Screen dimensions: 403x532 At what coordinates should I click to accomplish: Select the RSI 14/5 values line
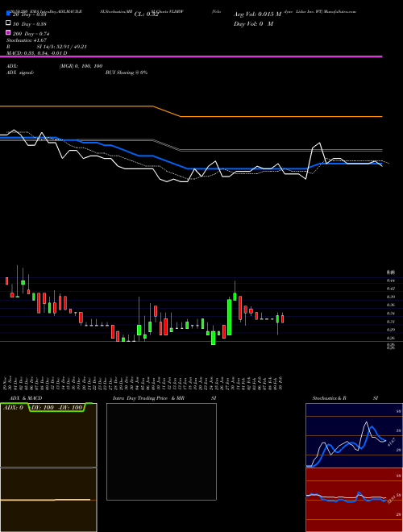coord(47,47)
